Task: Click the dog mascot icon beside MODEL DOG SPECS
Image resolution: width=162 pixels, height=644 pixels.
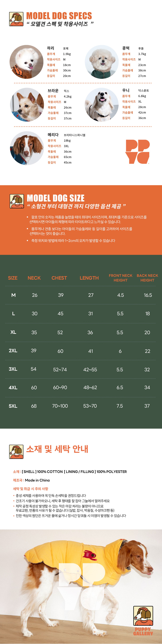Action: (x=16, y=19)
